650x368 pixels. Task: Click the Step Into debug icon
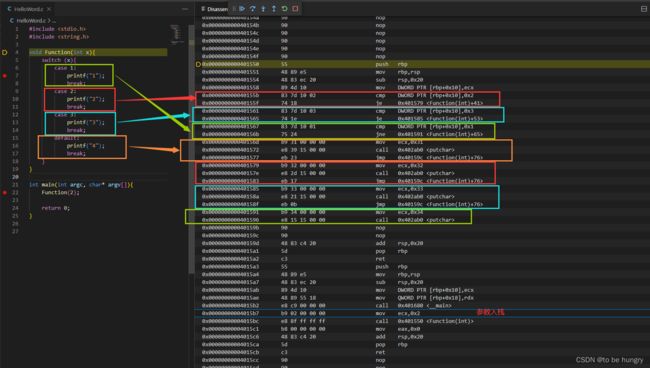coord(263,8)
